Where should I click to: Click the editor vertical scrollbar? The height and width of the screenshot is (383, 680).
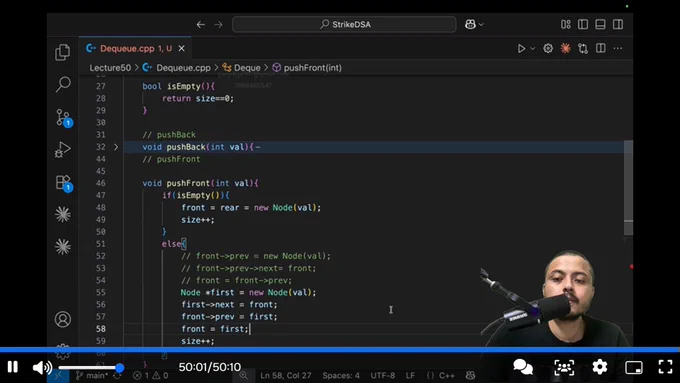point(628,187)
